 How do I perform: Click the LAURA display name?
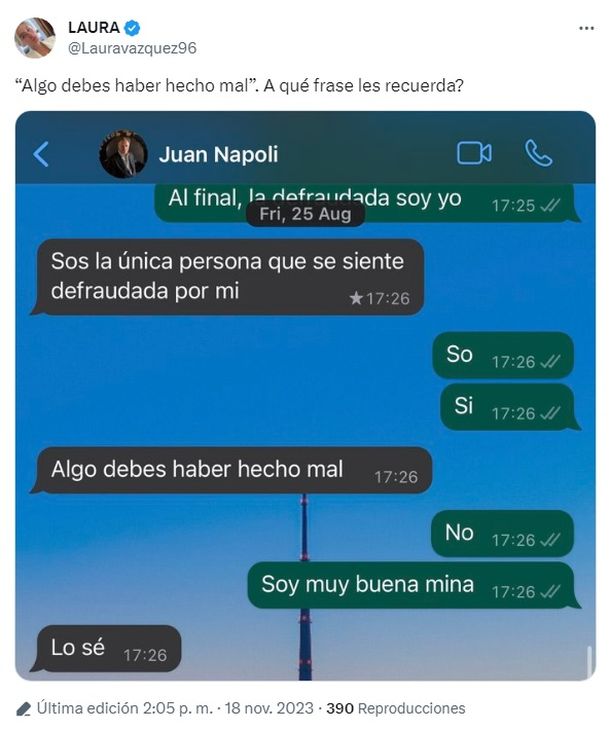pyautogui.click(x=94, y=27)
